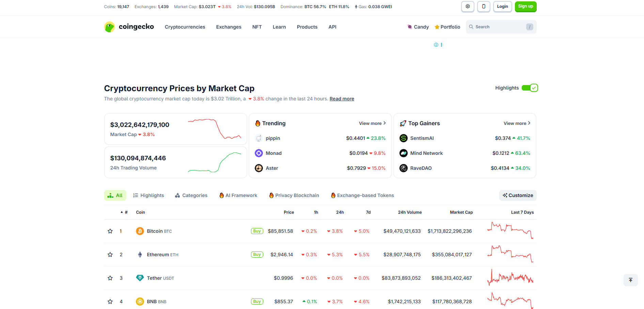Switch to the Categories tab
The width and height of the screenshot is (644, 309).
click(x=191, y=195)
